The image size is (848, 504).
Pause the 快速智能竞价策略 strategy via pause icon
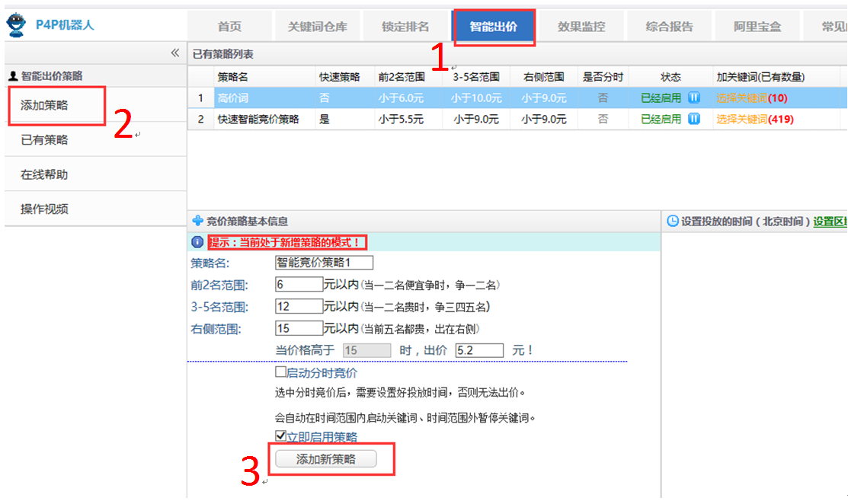click(694, 119)
